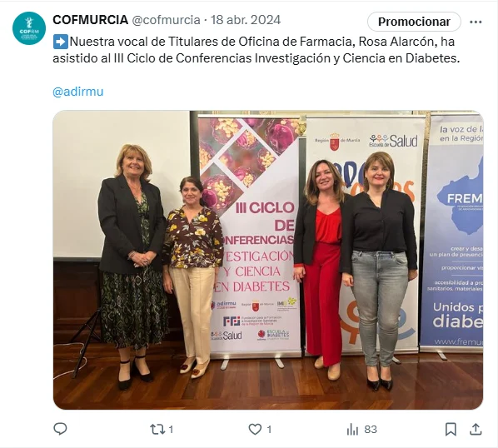The image size is (498, 448).
Task: Open the @cofmurcia handle link
Action: (166, 20)
